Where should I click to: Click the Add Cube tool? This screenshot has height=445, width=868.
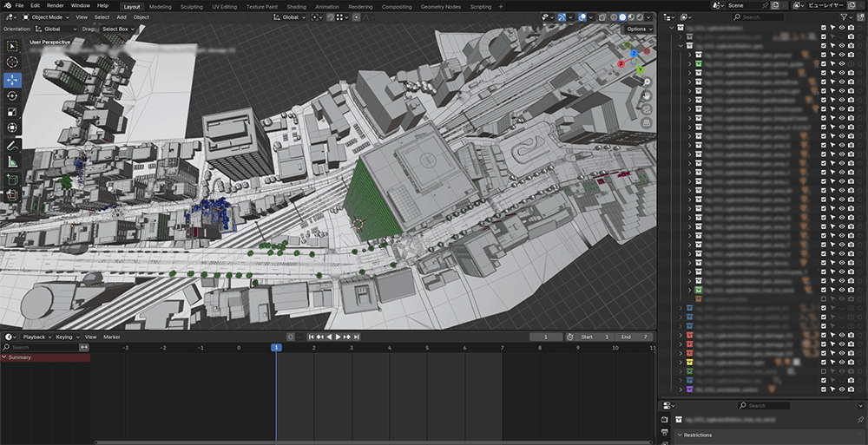coord(12,179)
